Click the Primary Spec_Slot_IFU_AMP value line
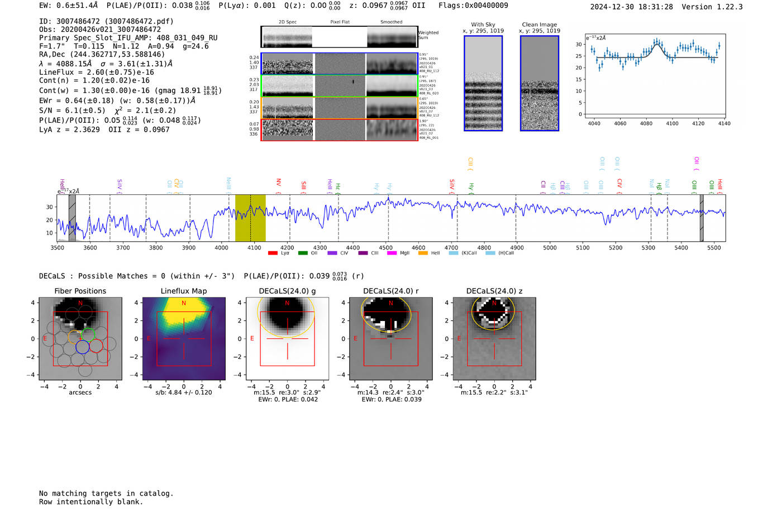782x532 pixels. coord(128,38)
